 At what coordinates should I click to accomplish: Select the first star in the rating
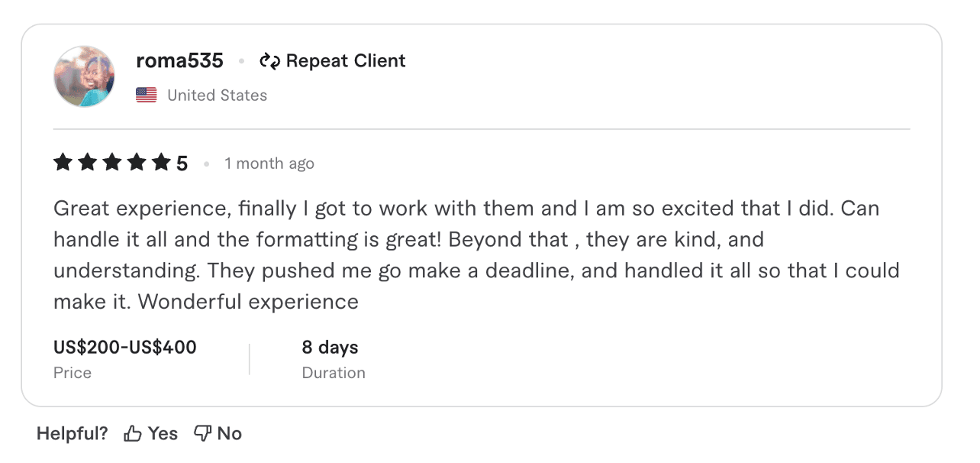pyautogui.click(x=63, y=162)
